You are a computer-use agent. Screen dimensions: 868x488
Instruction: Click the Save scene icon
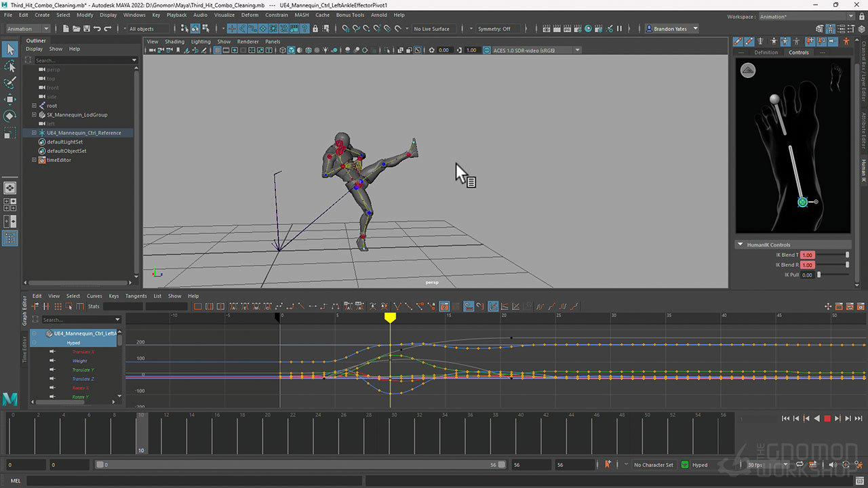pyautogui.click(x=86, y=28)
